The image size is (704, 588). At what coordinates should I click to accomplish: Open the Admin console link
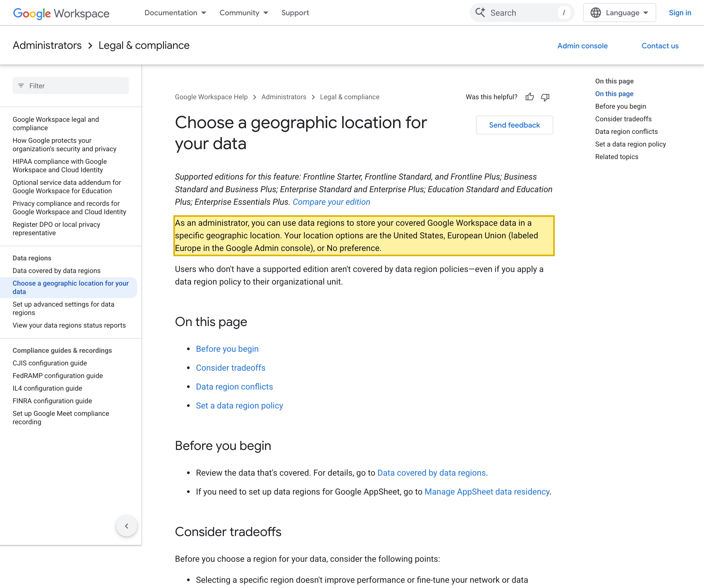(x=582, y=46)
